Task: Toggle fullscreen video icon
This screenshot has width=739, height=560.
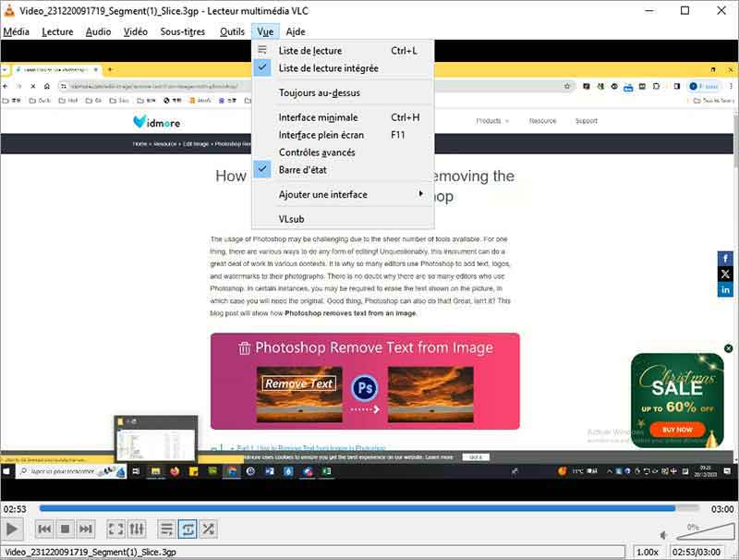Action: tap(115, 529)
